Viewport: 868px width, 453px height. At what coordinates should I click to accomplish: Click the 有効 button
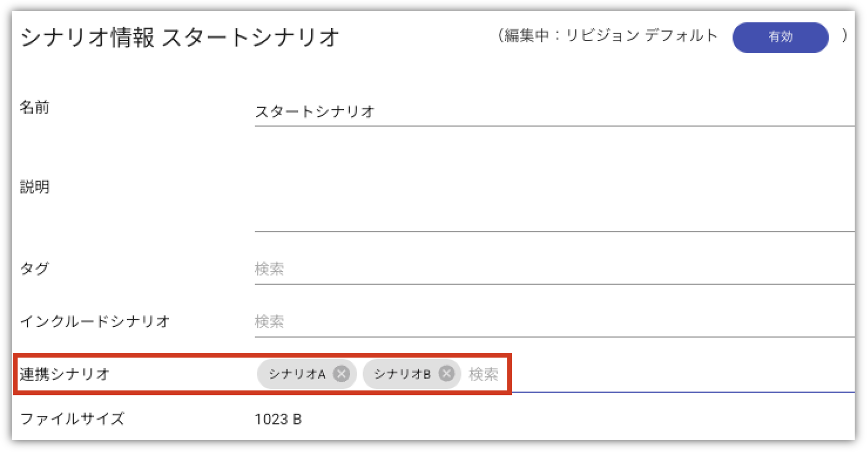click(x=780, y=37)
